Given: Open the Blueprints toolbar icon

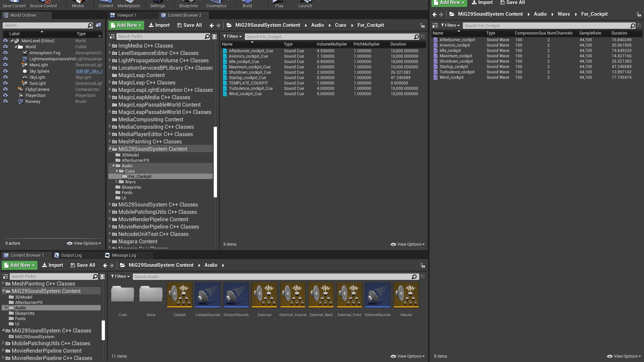Looking at the screenshot, I should 188,3.
